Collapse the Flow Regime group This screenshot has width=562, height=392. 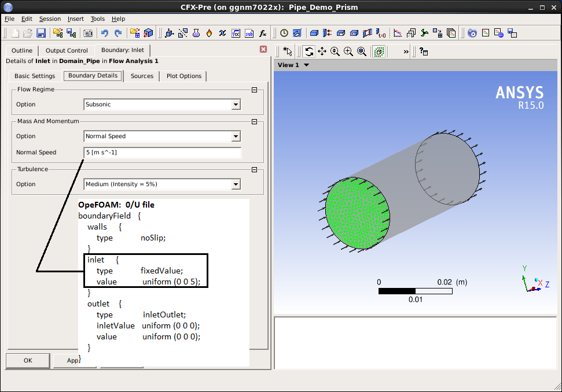[254, 90]
